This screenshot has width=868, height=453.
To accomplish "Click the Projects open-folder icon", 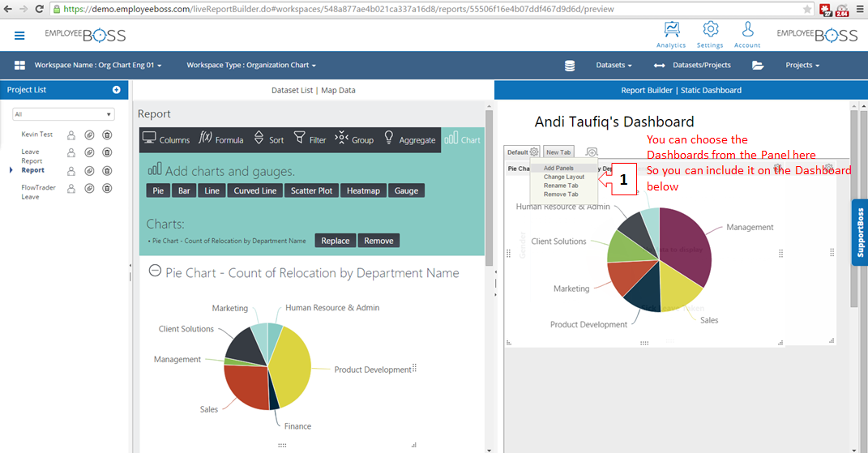I will pyautogui.click(x=758, y=66).
